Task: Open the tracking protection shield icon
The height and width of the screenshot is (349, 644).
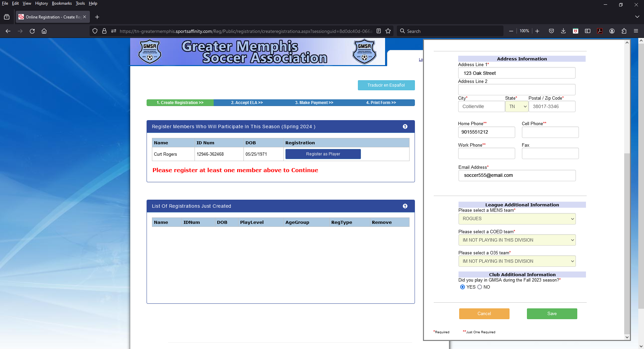Action: (x=95, y=31)
